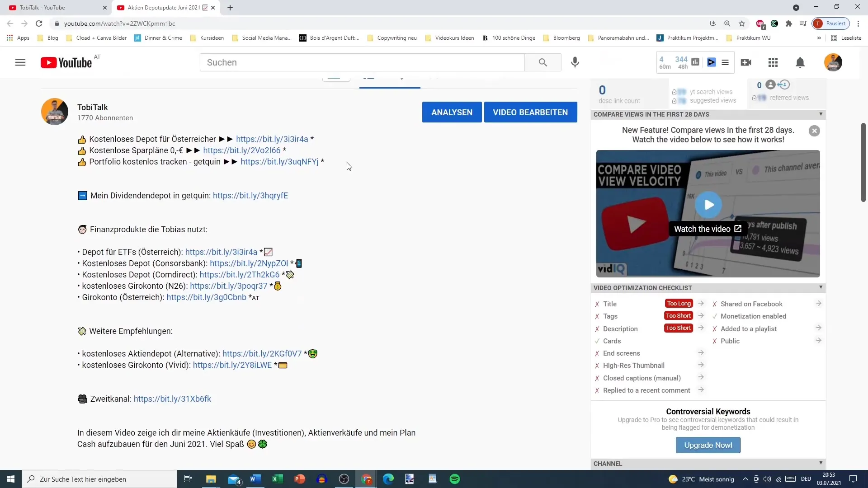Viewport: 868px width, 488px height.
Task: Open the Chrome three-dot menu
Action: (x=858, y=23)
